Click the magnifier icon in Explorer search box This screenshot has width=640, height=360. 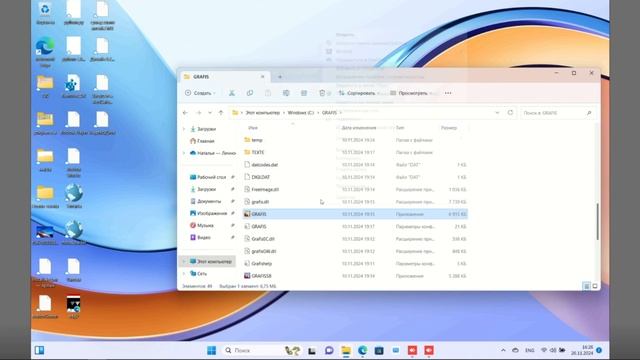tap(589, 113)
